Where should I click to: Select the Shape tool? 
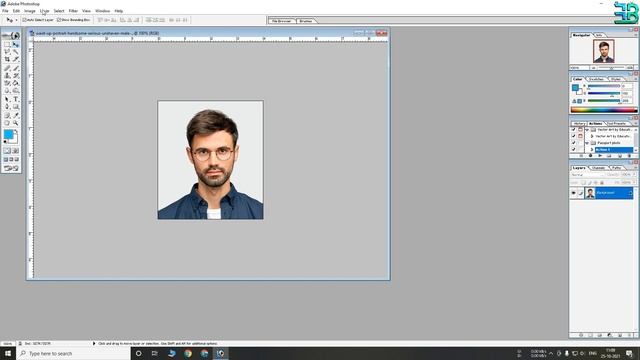[16, 107]
